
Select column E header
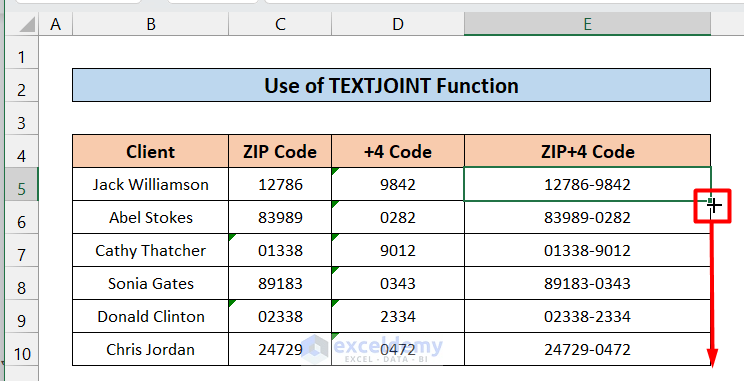point(587,24)
